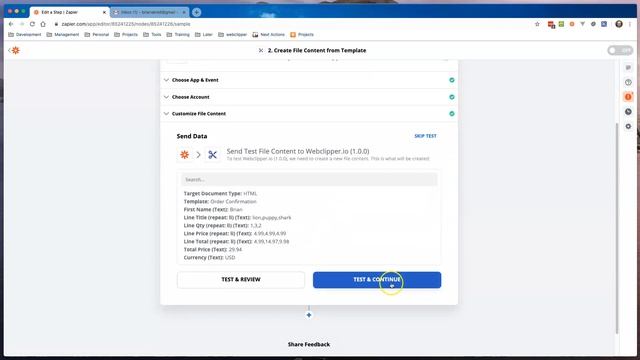Screen dimensions: 640x360
Task: Open the webclipper bookmarks folder
Action: pos(233,35)
